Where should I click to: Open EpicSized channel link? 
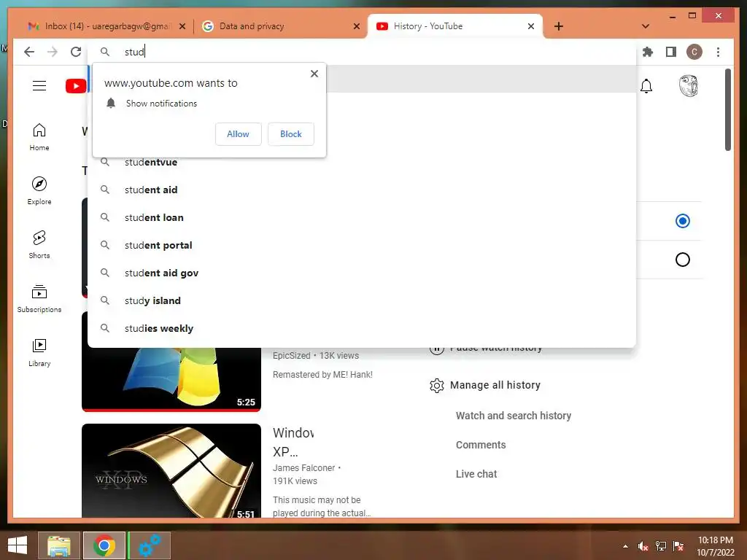(292, 356)
